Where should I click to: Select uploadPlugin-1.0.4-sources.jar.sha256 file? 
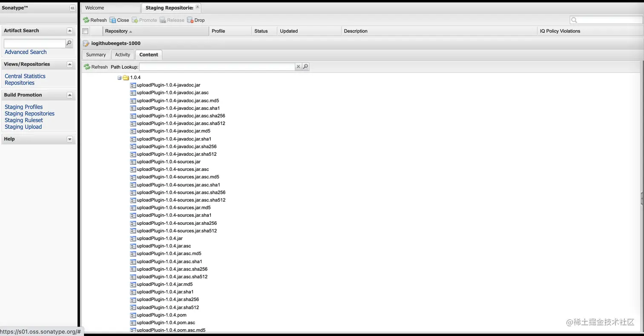click(x=177, y=223)
